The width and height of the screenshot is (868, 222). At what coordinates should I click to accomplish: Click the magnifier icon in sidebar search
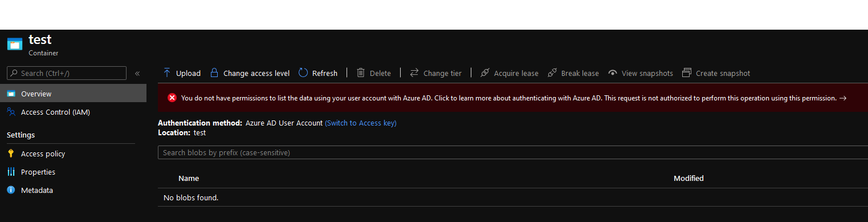pyautogui.click(x=14, y=73)
